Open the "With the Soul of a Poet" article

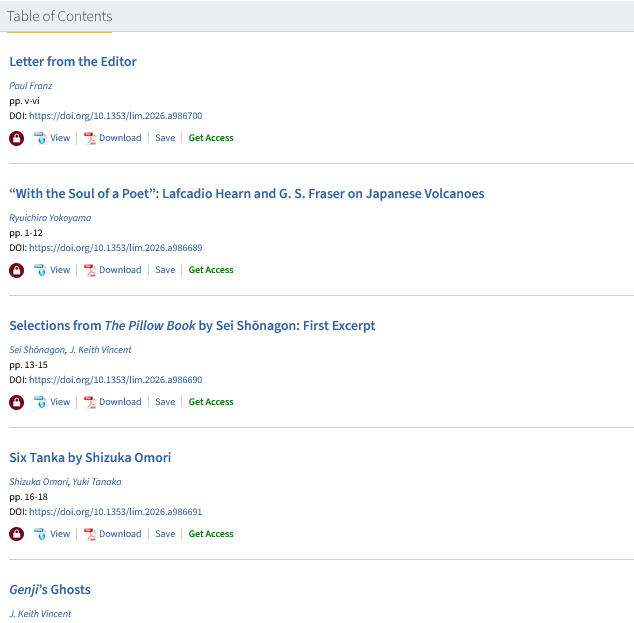[247, 194]
